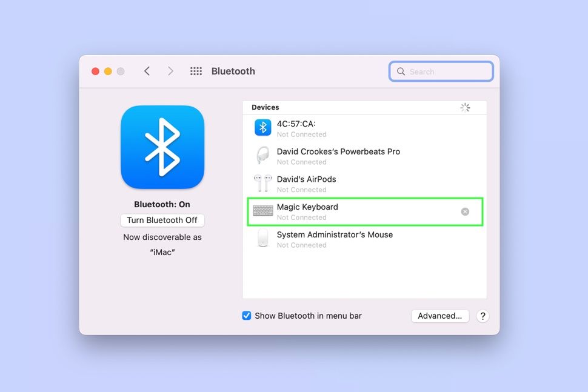Click the Bluetooth app icon in the sidebar

(162, 147)
